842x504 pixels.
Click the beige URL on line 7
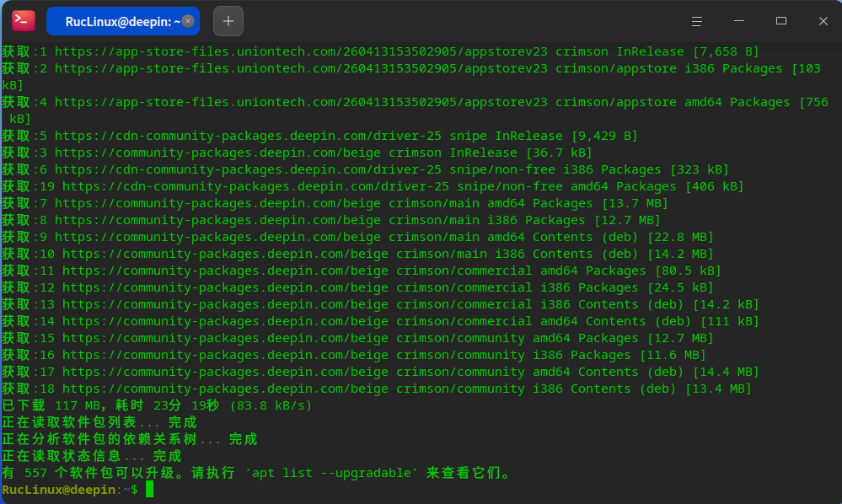pyautogui.click(x=217, y=203)
